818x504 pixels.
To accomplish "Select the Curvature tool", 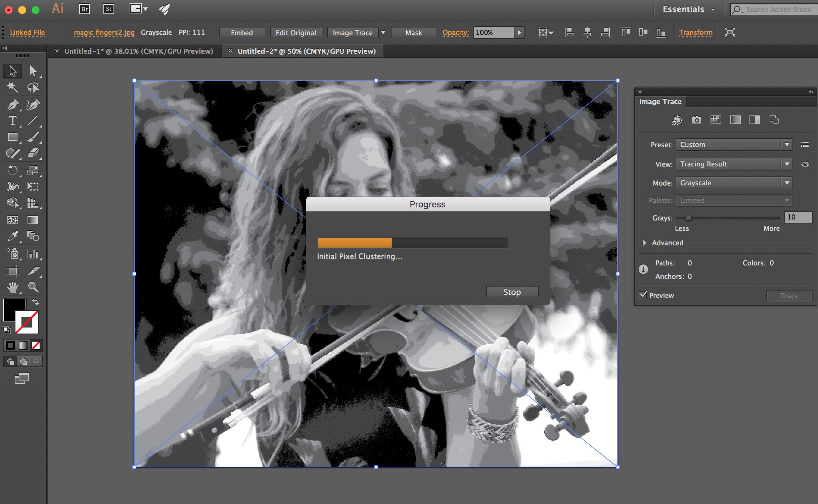I will pos(33,105).
